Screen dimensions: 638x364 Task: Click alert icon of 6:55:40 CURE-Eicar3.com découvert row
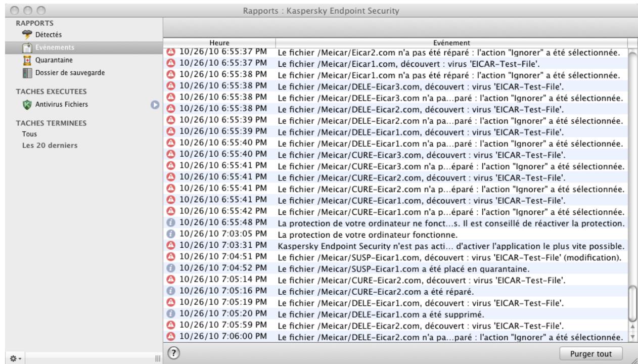pos(170,154)
